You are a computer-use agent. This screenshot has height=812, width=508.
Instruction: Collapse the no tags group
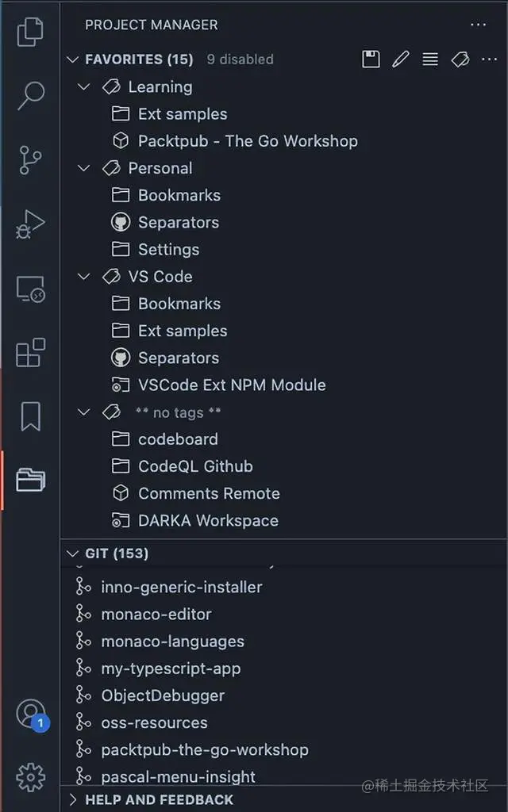tap(83, 412)
